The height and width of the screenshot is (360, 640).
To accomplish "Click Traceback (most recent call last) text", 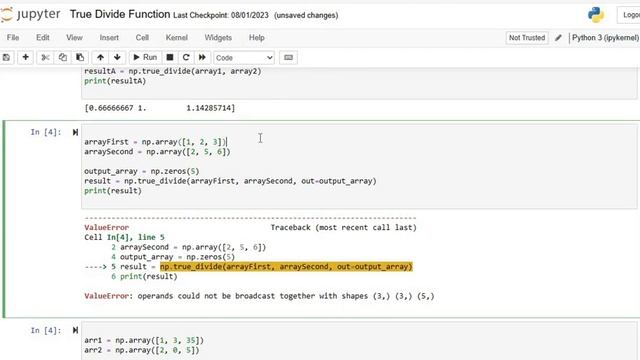I will pos(343,227).
